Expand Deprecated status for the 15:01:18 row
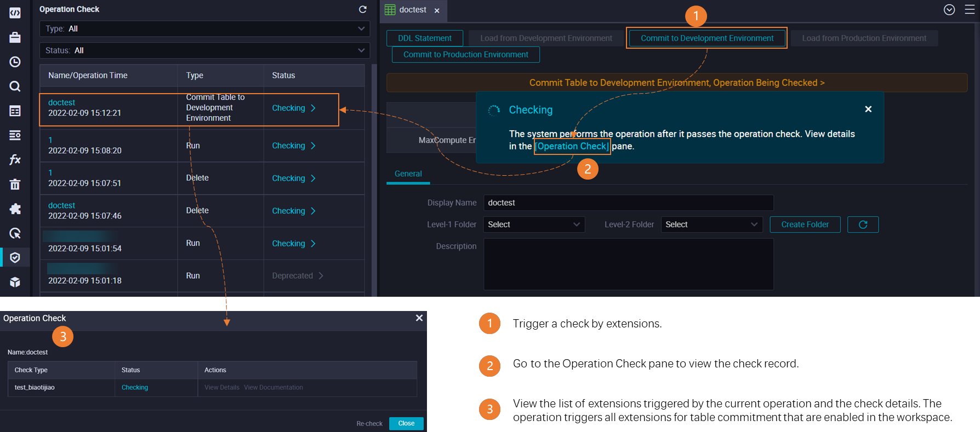Image resolution: width=980 pixels, height=432 pixels. click(x=298, y=276)
